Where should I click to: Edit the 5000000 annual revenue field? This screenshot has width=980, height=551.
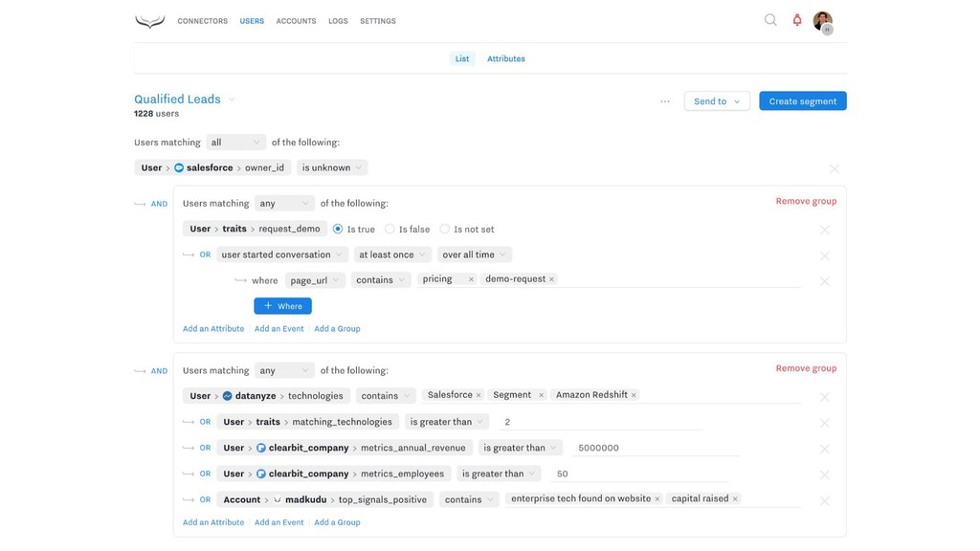click(657, 448)
